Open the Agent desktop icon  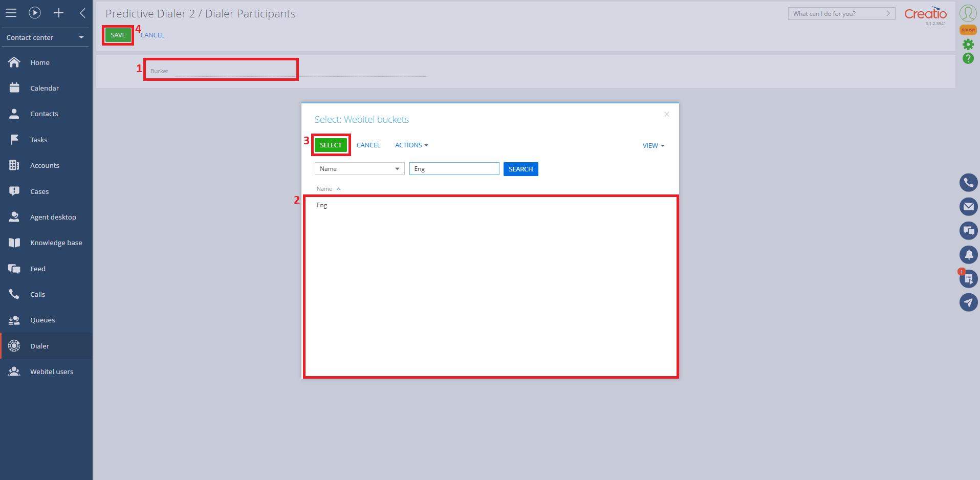point(14,217)
